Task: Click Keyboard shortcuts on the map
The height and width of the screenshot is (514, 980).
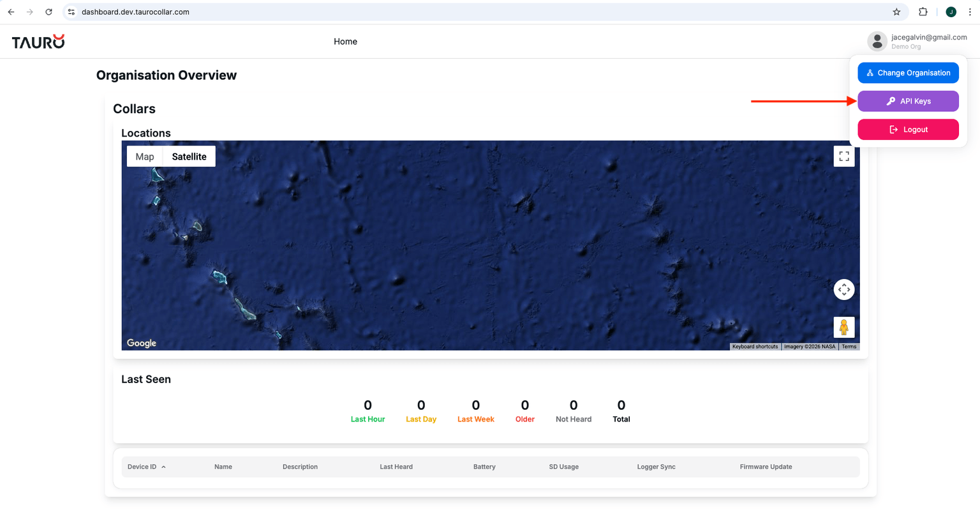Action: point(755,347)
